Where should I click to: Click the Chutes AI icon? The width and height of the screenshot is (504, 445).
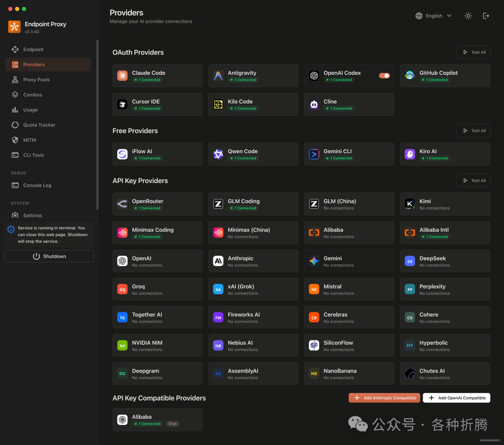pyautogui.click(x=410, y=373)
